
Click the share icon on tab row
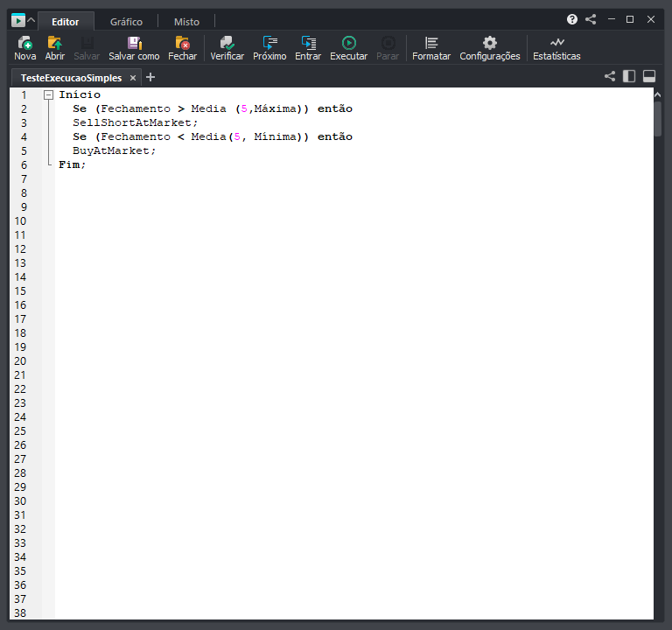pos(610,76)
